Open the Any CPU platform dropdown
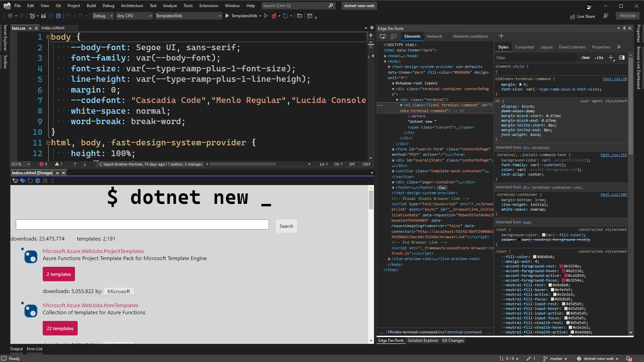The image size is (644, 362). [x=134, y=15]
